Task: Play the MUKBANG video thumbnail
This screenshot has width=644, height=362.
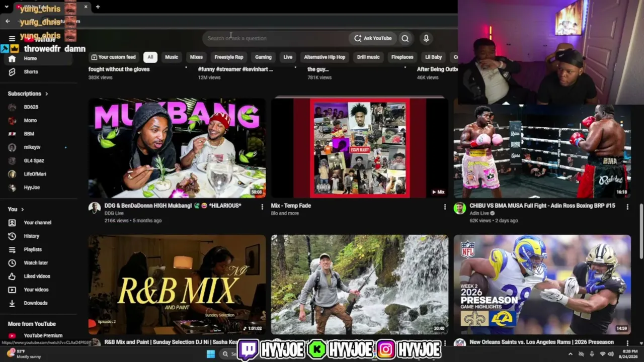Action: tap(177, 148)
